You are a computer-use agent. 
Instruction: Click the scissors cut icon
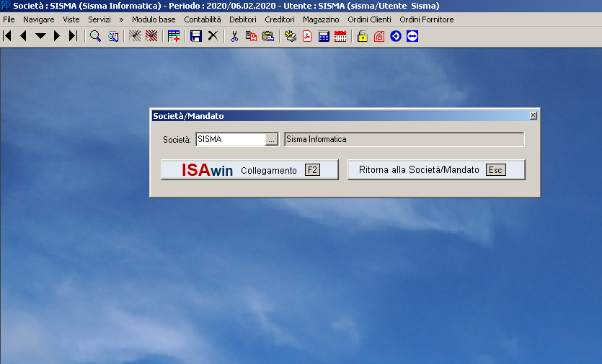coord(234,36)
